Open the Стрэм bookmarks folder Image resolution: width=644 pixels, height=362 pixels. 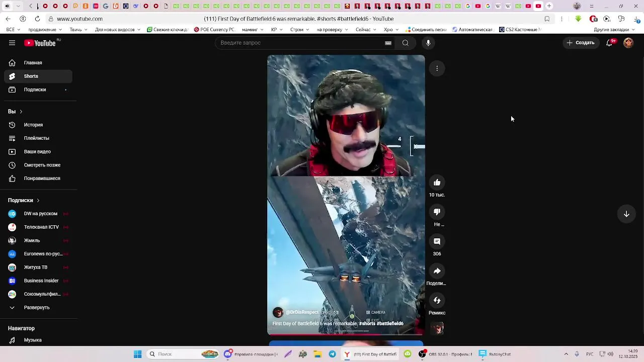coord(300,30)
